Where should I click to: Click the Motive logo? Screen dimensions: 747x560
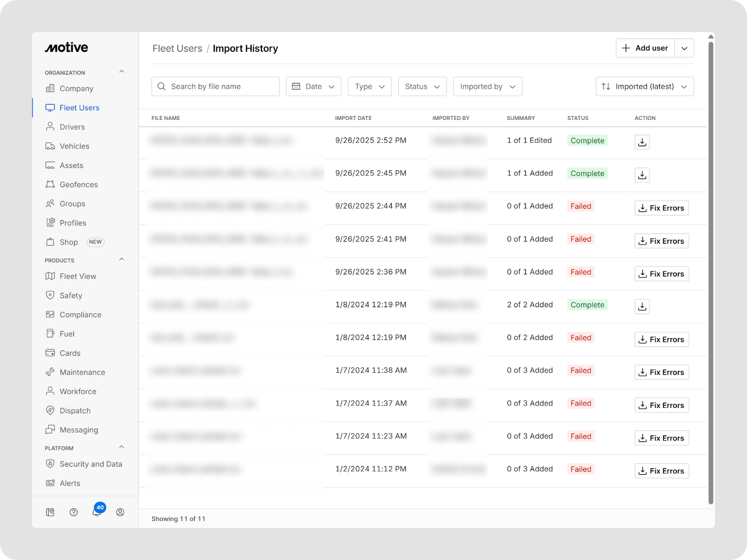66,48
